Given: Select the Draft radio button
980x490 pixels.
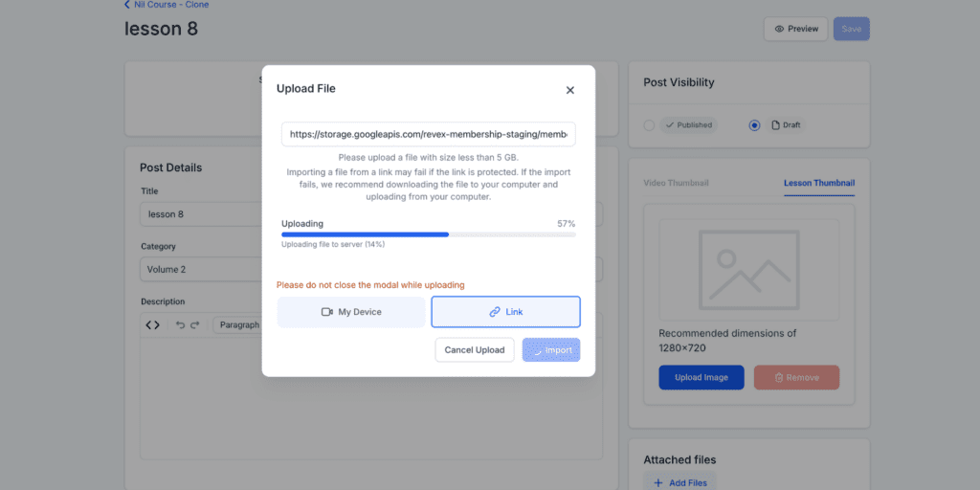Looking at the screenshot, I should pyautogui.click(x=754, y=125).
